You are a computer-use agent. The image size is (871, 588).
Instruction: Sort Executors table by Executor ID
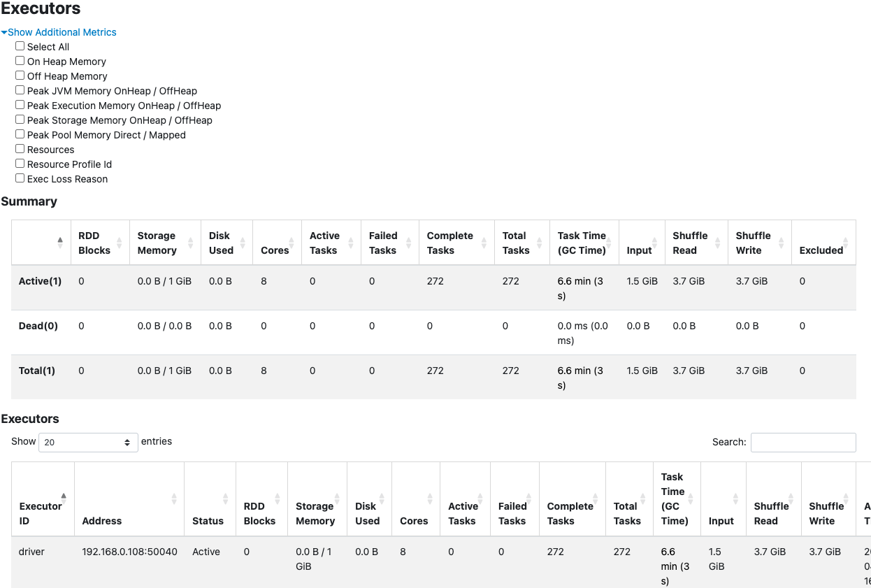click(x=64, y=499)
